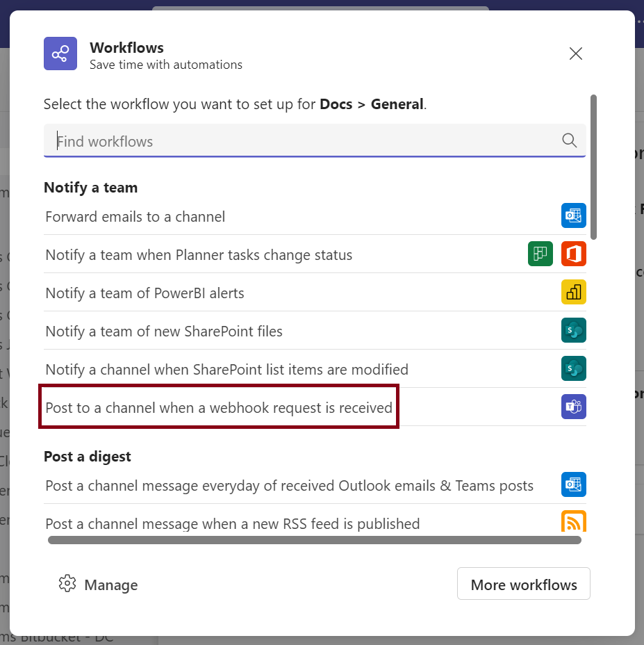The height and width of the screenshot is (645, 644).
Task: Click the More workflows button
Action: point(524,584)
